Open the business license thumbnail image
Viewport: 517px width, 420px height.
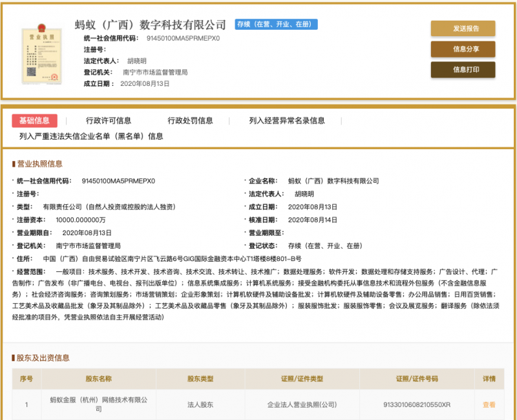coord(41,54)
